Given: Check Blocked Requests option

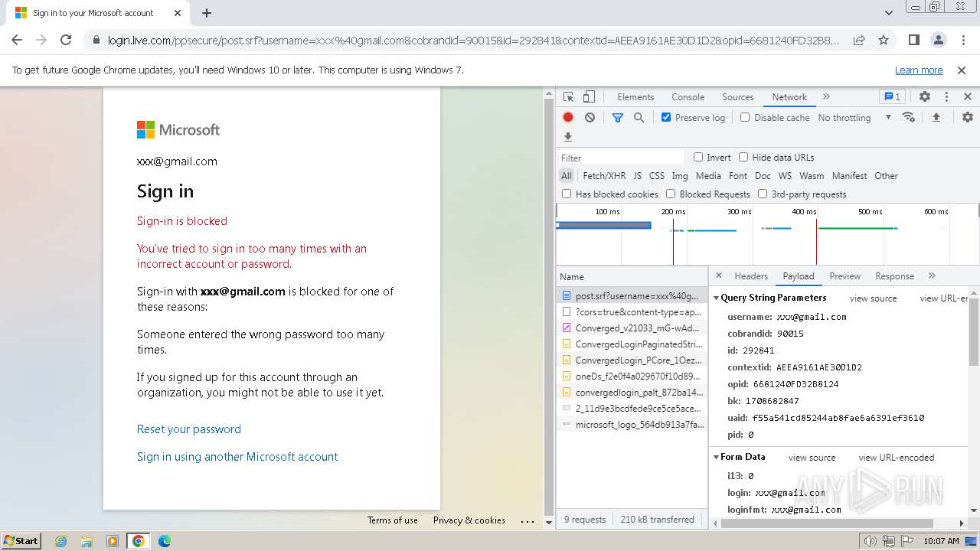Looking at the screenshot, I should click(x=671, y=194).
